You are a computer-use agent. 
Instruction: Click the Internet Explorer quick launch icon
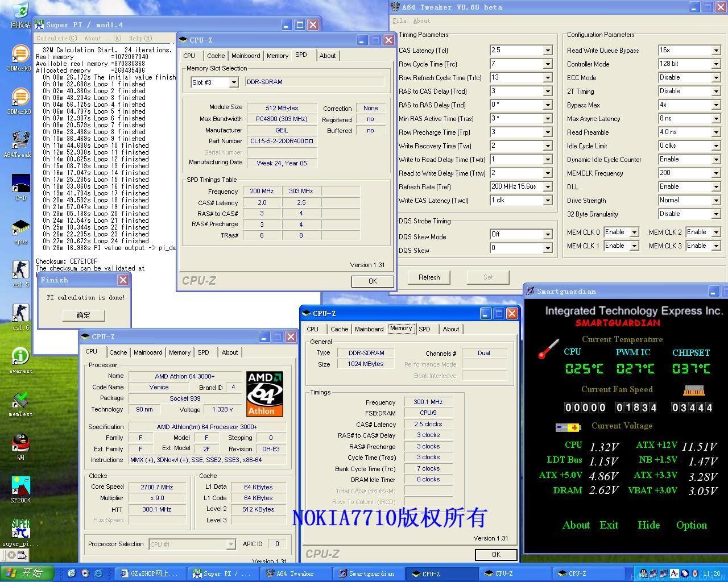point(98,573)
